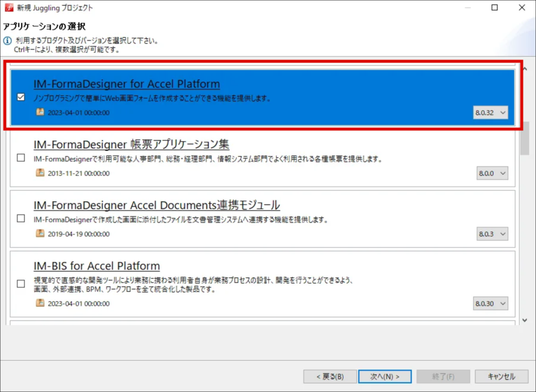Click the < 戻る(B) button
The width and height of the screenshot is (536, 392).
(x=330, y=377)
